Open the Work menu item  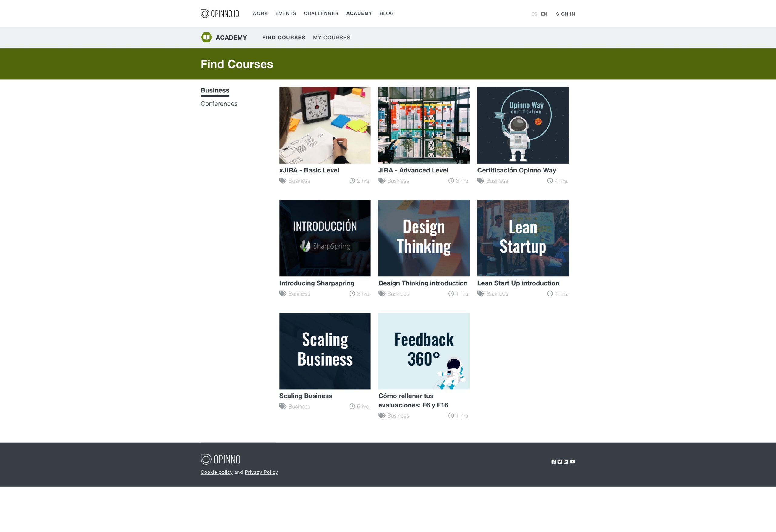point(260,13)
